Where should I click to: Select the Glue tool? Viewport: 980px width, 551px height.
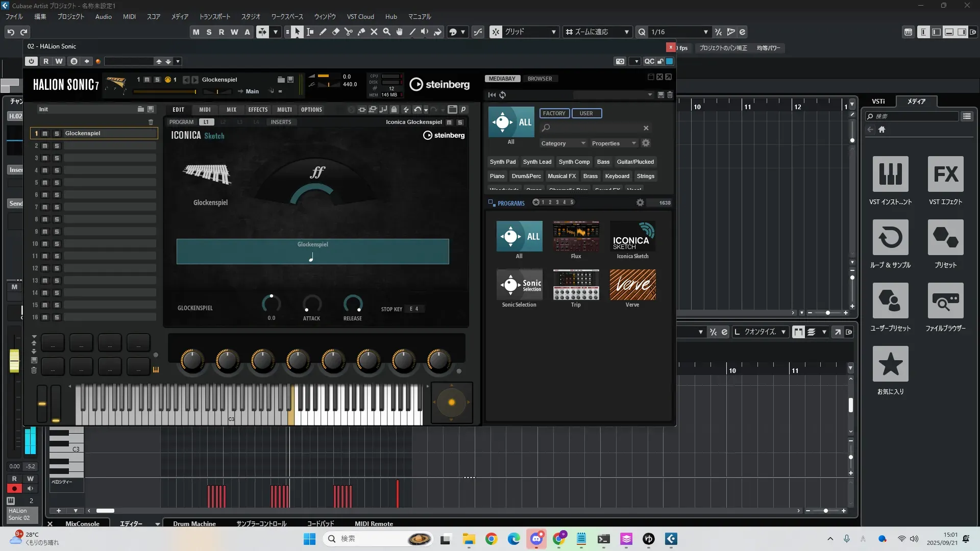[x=361, y=32]
